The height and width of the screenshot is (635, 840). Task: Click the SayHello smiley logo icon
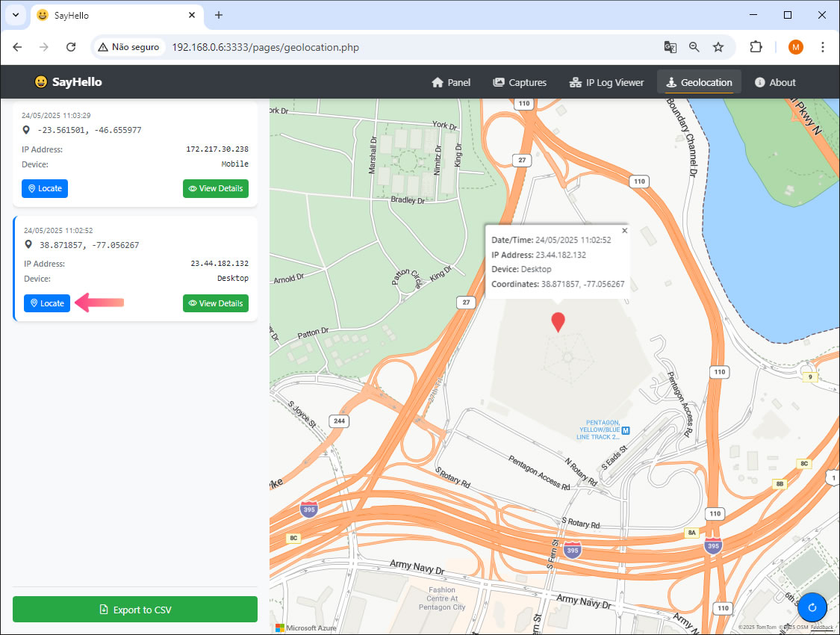coord(41,82)
